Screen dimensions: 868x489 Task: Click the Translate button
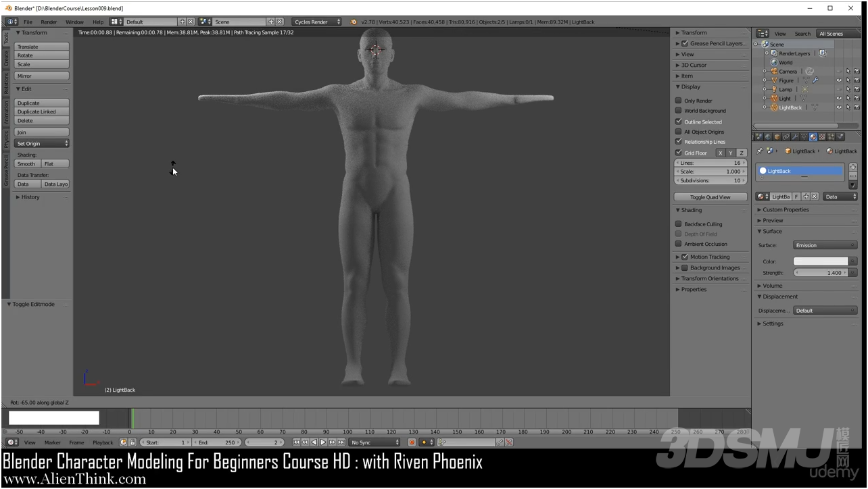click(42, 47)
